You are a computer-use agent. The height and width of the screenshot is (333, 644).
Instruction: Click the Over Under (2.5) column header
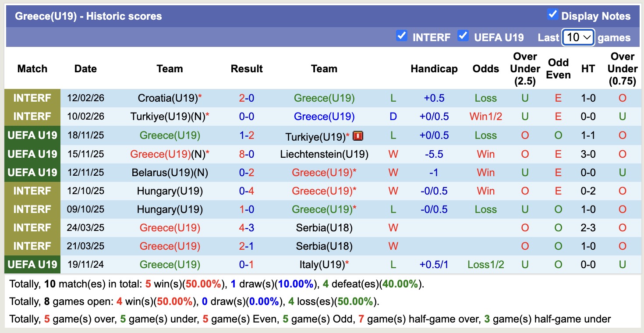point(525,69)
